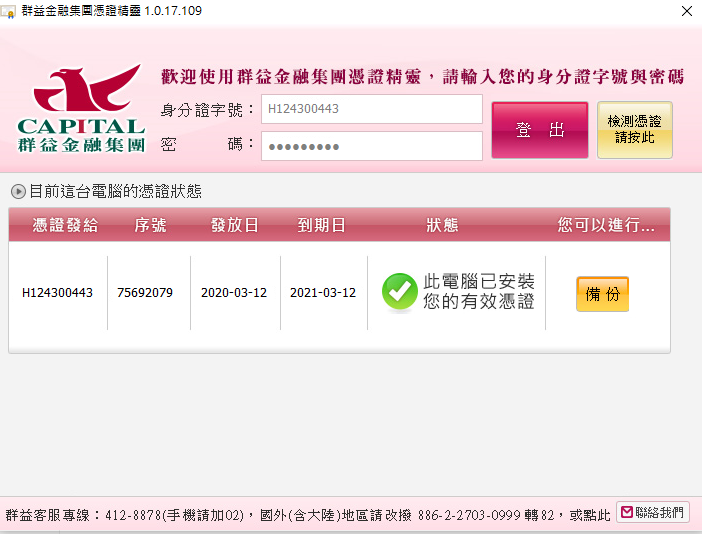This screenshot has height=534, width=702.
Task: Click the 聯絡我們 contact us button
Action: click(653, 512)
